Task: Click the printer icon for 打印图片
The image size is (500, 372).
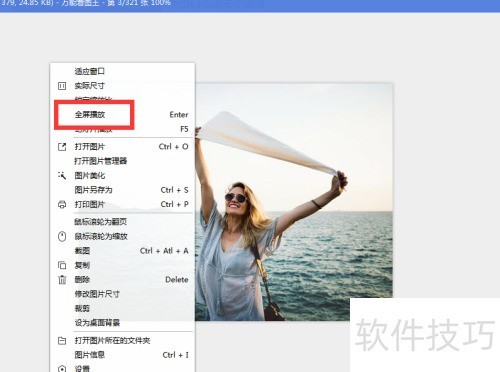Action: [62, 204]
